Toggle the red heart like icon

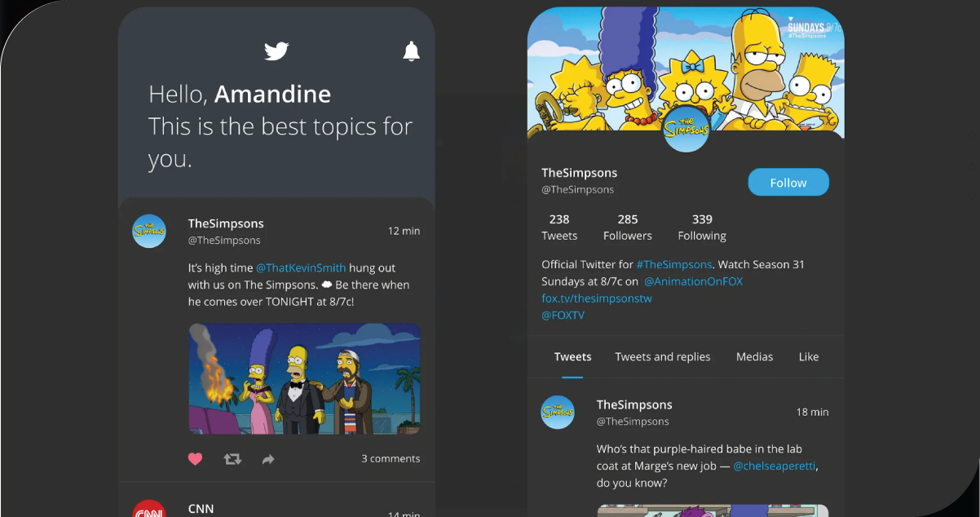(195, 459)
